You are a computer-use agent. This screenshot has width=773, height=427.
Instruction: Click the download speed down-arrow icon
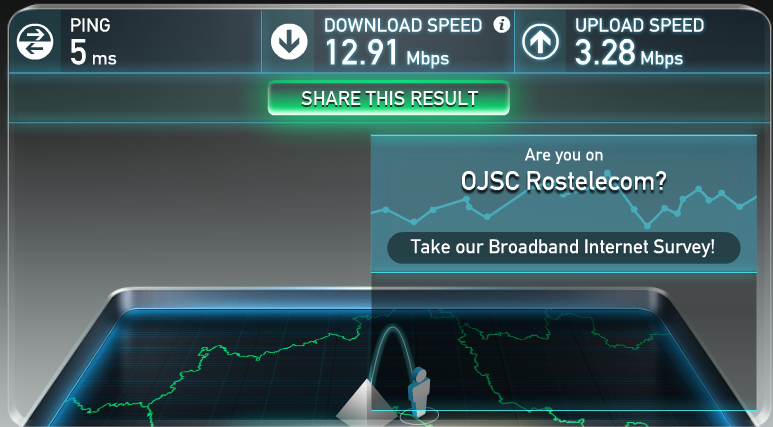[x=289, y=41]
